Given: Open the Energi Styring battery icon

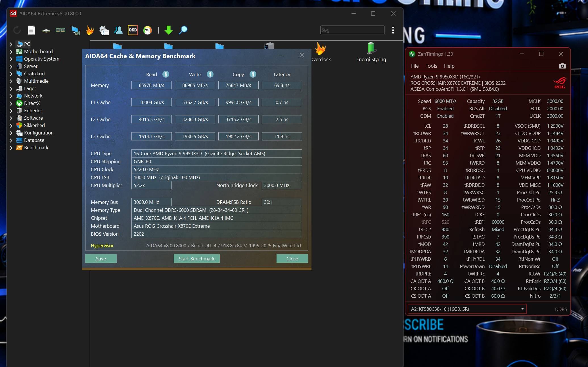Looking at the screenshot, I should pyautogui.click(x=371, y=48).
